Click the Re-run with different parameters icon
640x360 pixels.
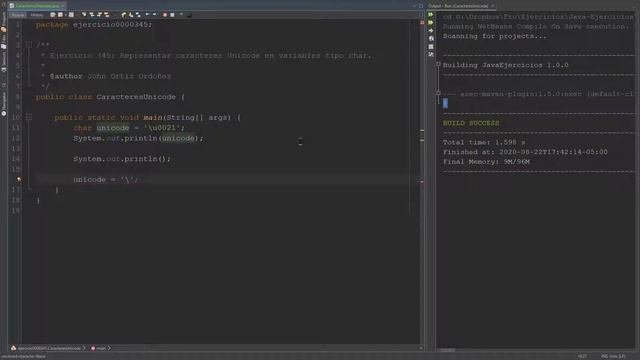click(431, 22)
